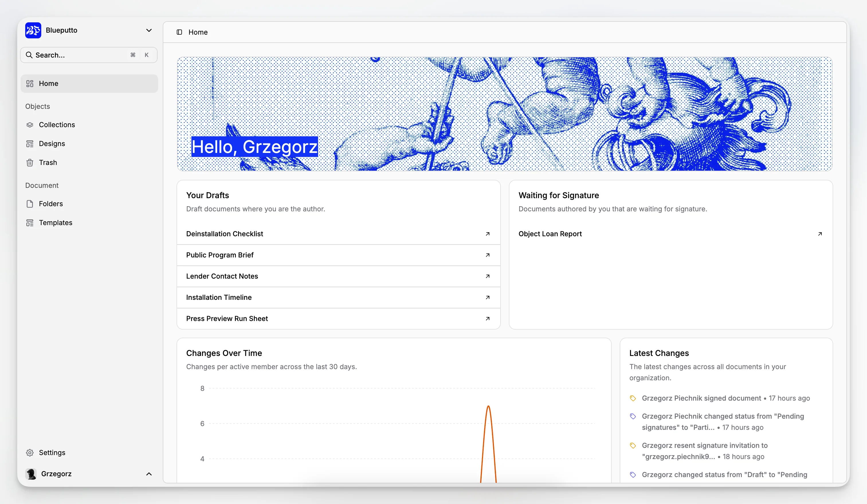Click the Latest Changes heading
Viewport: 867px width, 504px height.
[x=659, y=353]
